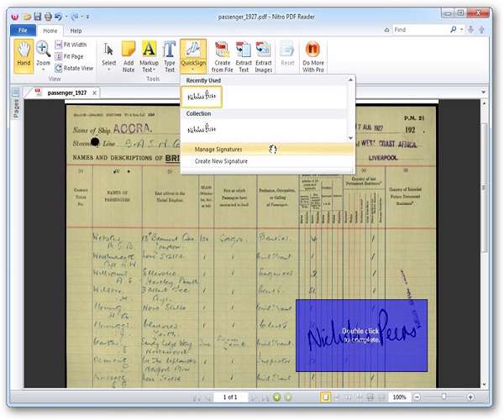Image resolution: width=504 pixels, height=420 pixels.
Task: Open the File menu tab
Action: click(23, 30)
